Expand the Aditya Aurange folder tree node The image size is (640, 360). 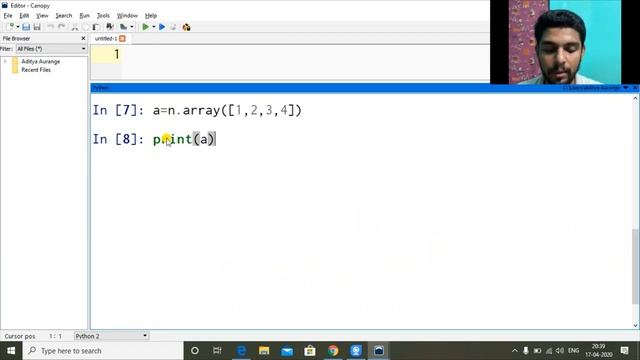[x=5, y=61]
